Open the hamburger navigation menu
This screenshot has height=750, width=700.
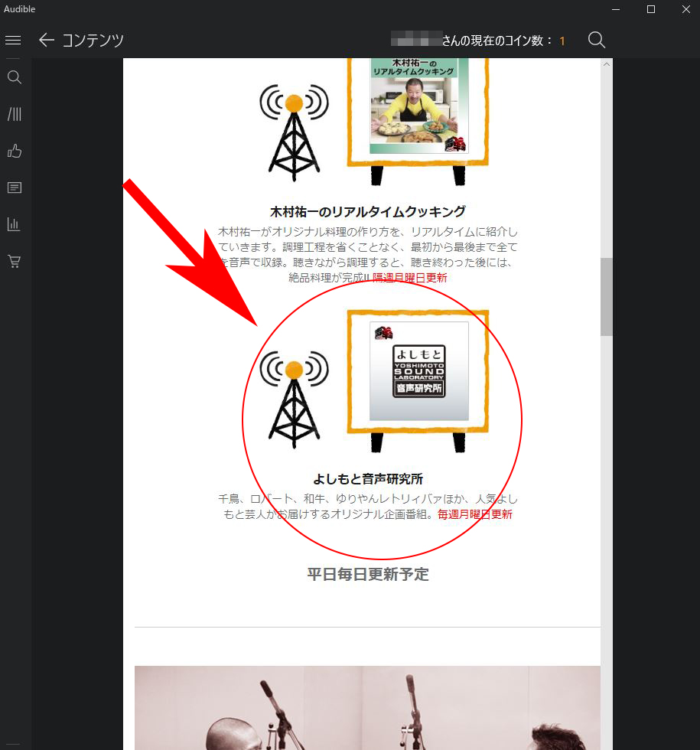[x=13, y=41]
